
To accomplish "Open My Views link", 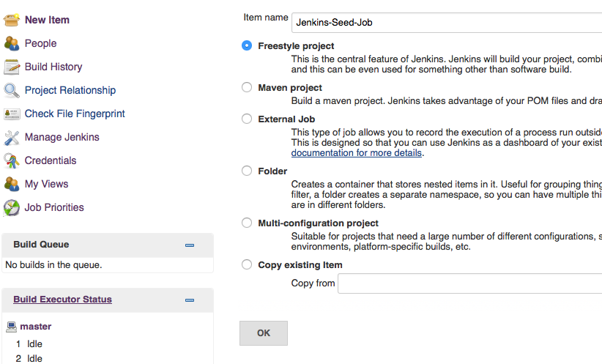I will pyautogui.click(x=46, y=184).
